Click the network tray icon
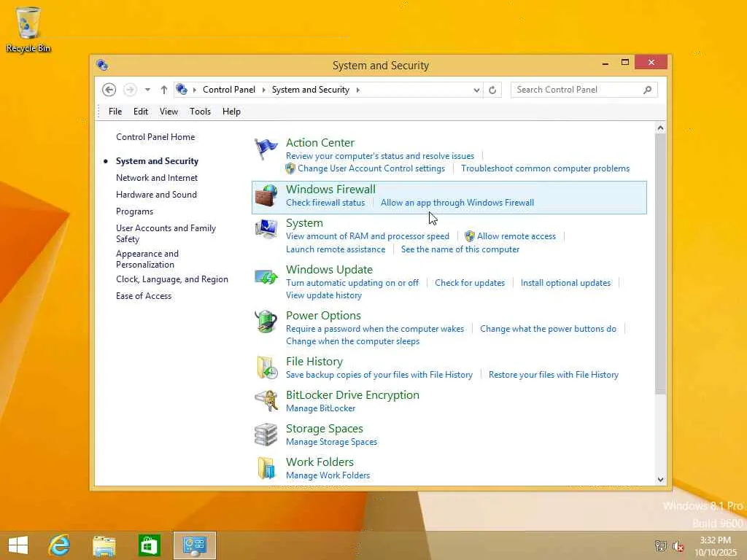Viewport: 747px width, 560px height. point(660,546)
